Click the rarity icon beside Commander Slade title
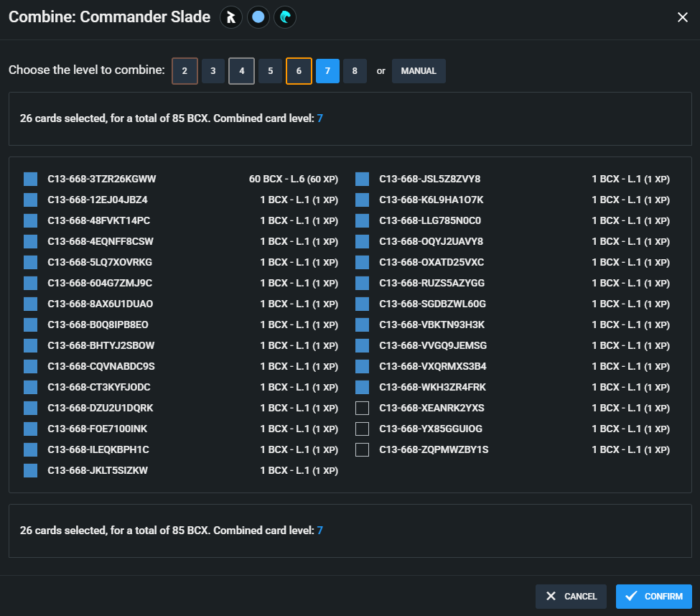The height and width of the screenshot is (616, 700). click(230, 17)
